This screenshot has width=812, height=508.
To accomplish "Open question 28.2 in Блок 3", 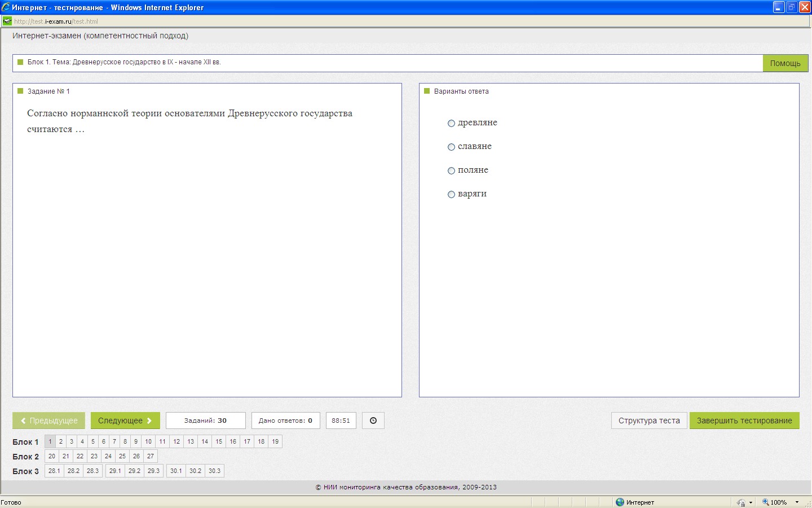I will (x=73, y=471).
